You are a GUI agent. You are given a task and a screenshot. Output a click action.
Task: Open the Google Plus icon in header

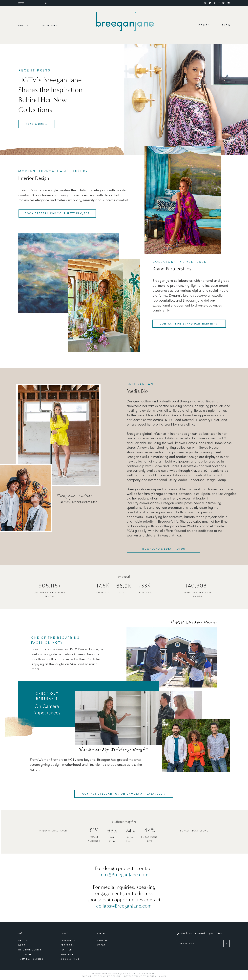[x=224, y=3]
